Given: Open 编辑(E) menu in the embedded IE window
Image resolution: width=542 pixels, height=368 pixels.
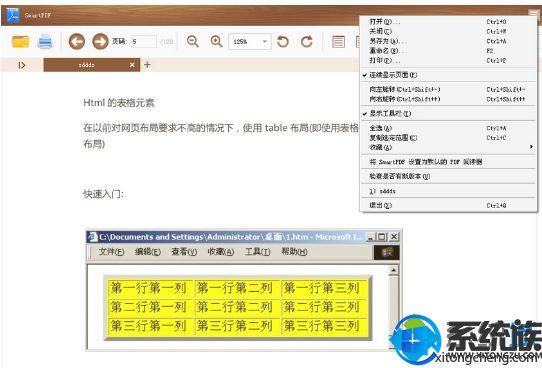Looking at the screenshot, I should pyautogui.click(x=148, y=252).
